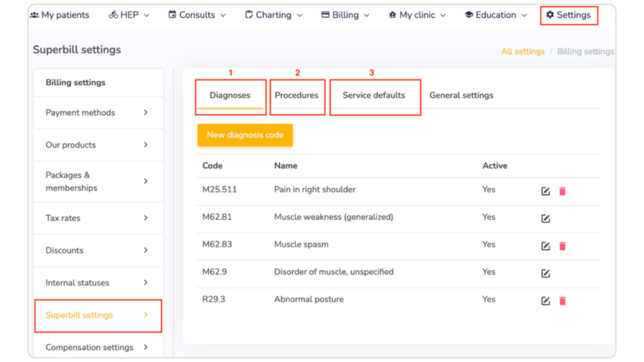Edit the M25.511 right shoulder pain diagnosis
Image resolution: width=644 pixels, height=362 pixels.
point(545,191)
